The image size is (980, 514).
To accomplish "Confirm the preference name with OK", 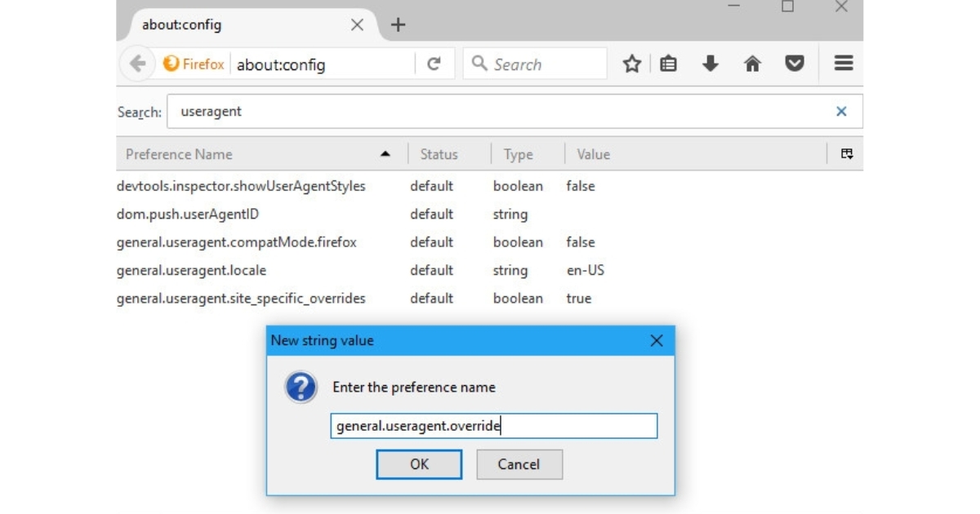I will [419, 464].
